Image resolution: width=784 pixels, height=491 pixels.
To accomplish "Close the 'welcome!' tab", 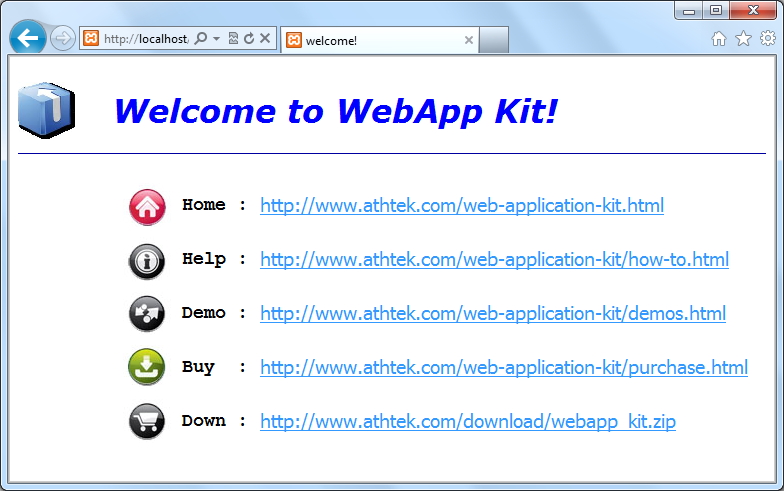I will [x=469, y=40].
